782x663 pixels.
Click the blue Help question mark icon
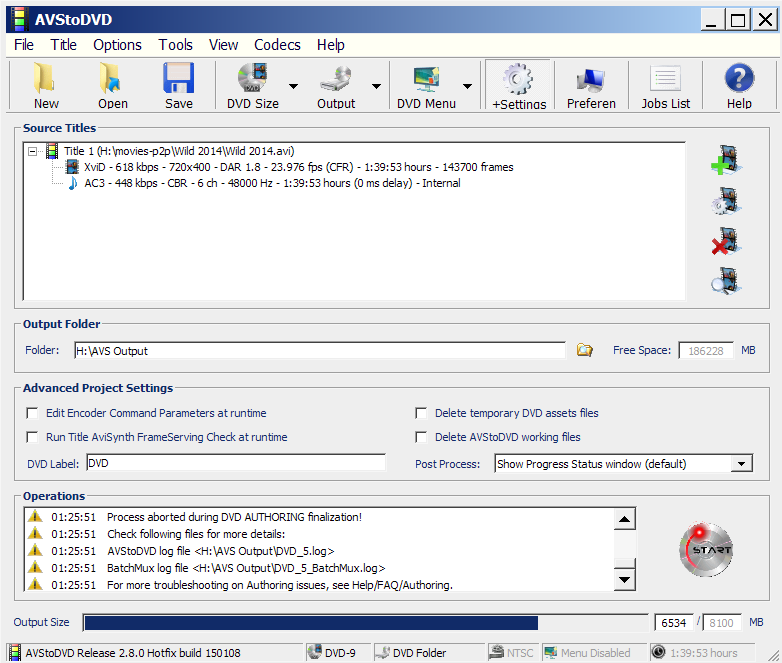[739, 78]
